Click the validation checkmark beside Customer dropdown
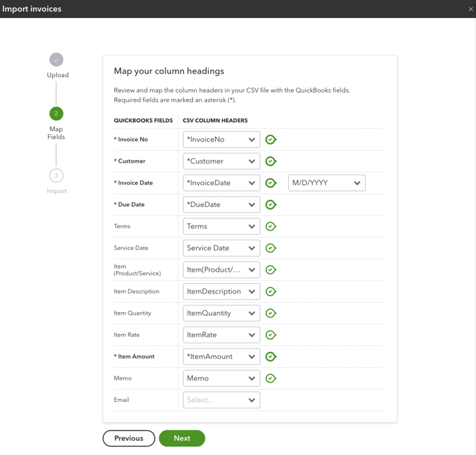Image resolution: width=476 pixels, height=455 pixels. coord(271,161)
